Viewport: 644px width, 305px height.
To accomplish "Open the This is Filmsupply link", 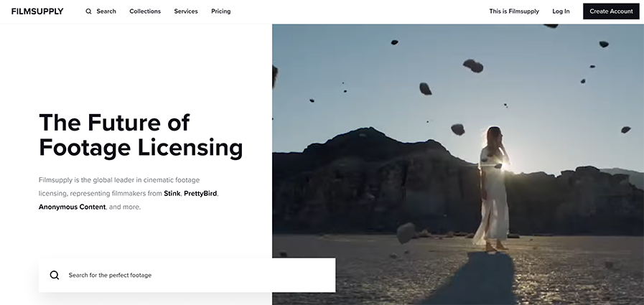I will (514, 11).
